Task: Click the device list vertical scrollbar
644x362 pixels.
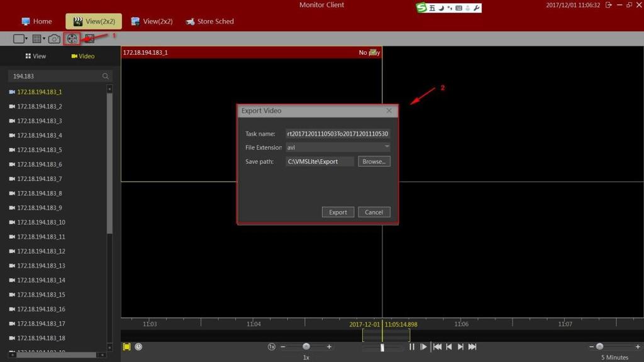Action: (109, 164)
